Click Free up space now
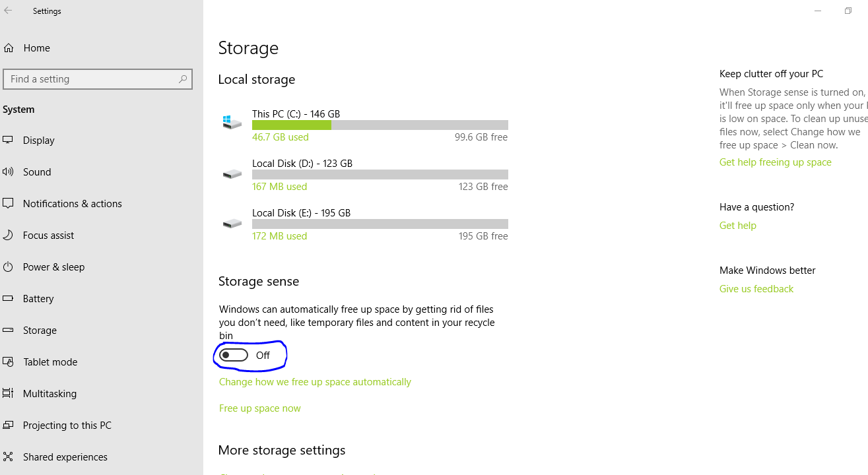The height and width of the screenshot is (475, 868). [259, 408]
